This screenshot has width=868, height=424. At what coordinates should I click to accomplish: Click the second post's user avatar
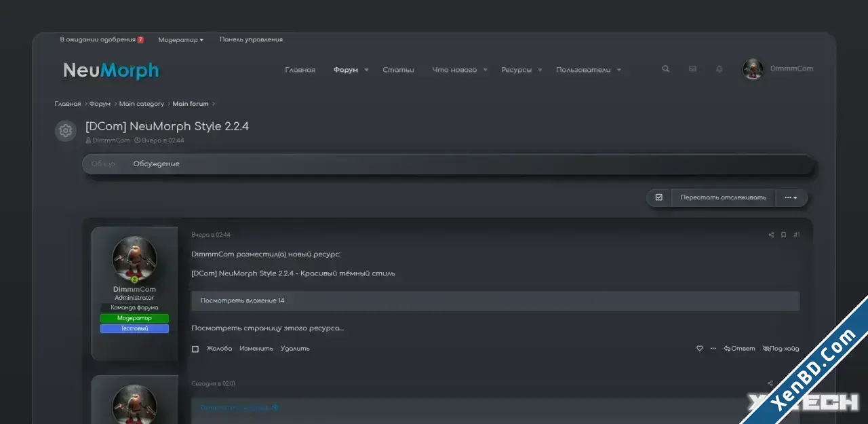coord(134,404)
